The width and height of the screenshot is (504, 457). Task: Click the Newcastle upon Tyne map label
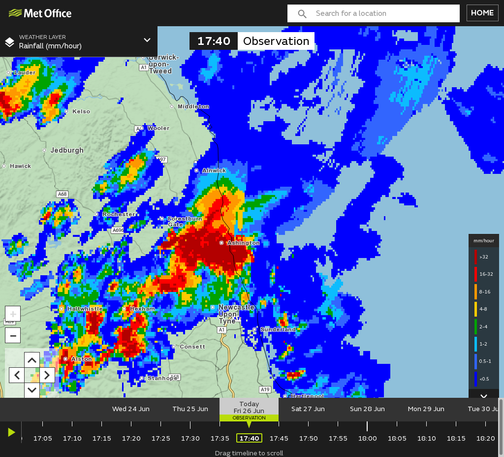pos(236,314)
